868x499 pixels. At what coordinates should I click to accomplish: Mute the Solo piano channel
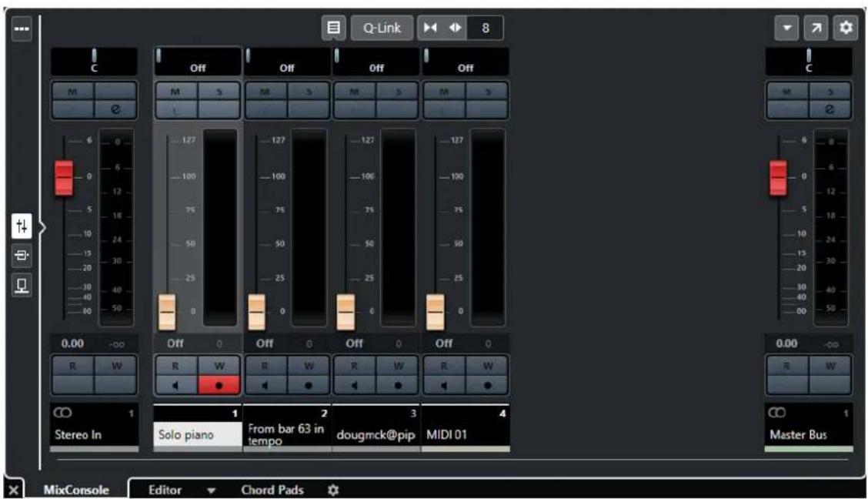176,92
